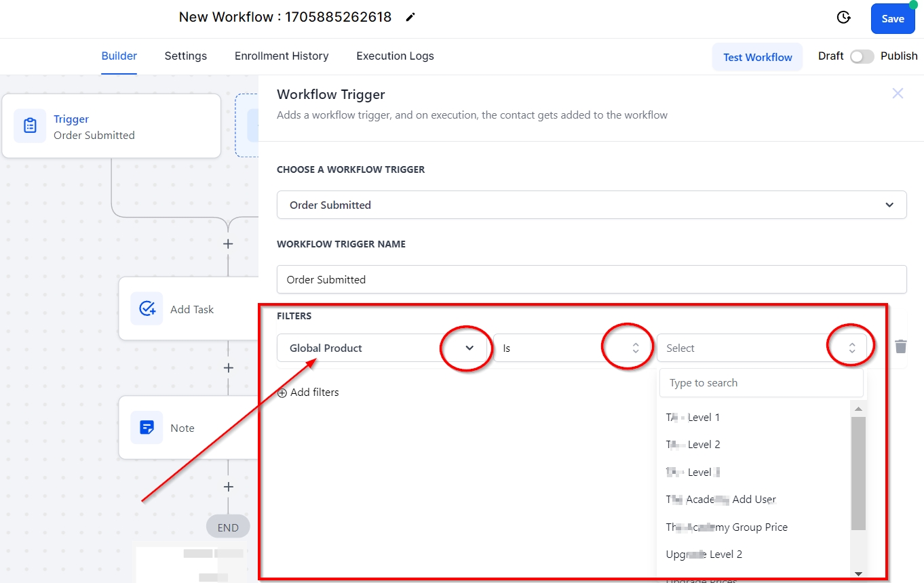Open the 'Is' operator dropdown
The height and width of the screenshot is (583, 924).
pyautogui.click(x=635, y=348)
